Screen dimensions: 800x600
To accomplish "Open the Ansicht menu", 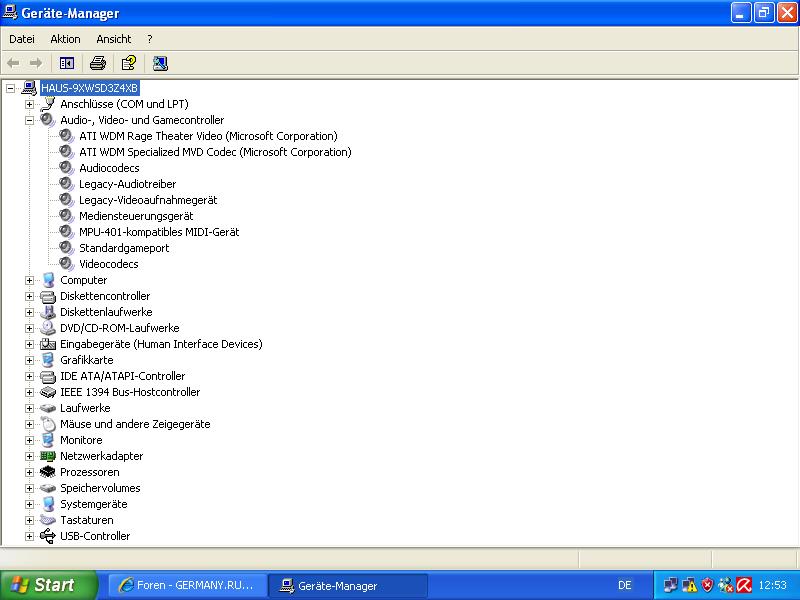I will tap(114, 39).
